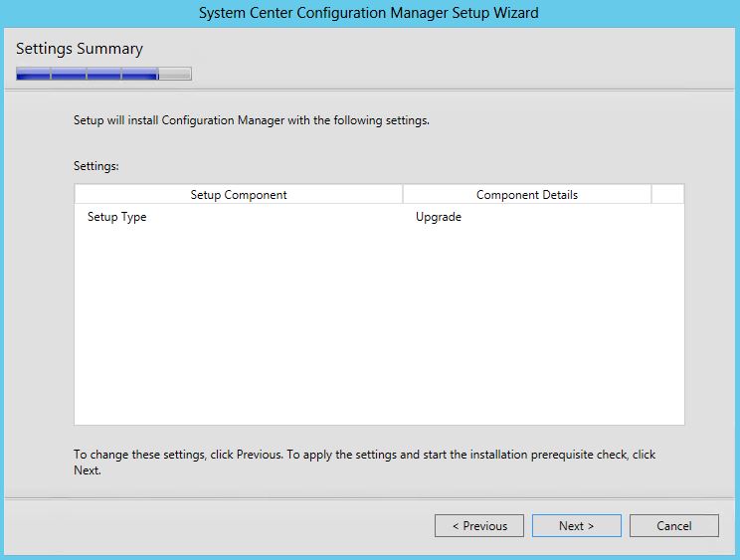This screenshot has height=560, width=740.
Task: Select the Setup Type row
Action: pyautogui.click(x=379, y=217)
